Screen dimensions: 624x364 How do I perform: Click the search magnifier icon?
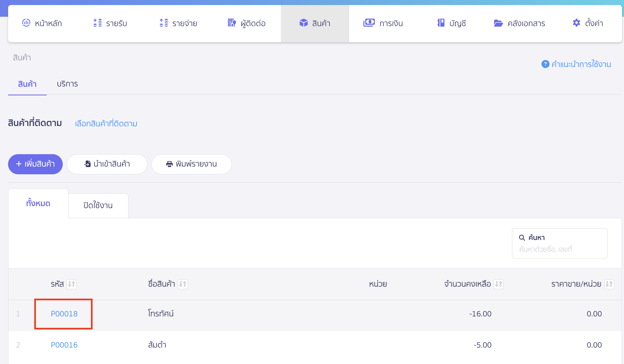coord(522,237)
